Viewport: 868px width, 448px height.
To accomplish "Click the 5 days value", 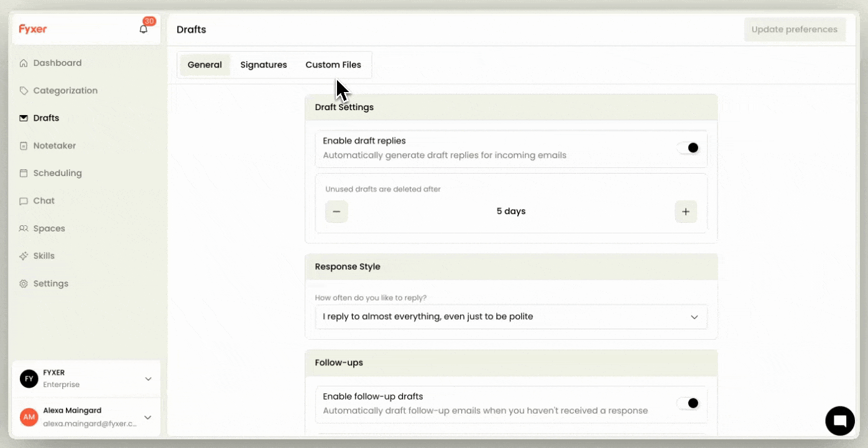I will coord(511,212).
